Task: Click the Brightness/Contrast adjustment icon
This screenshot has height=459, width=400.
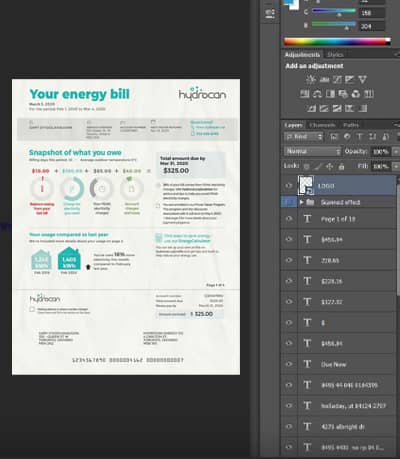Action: pos(311,79)
